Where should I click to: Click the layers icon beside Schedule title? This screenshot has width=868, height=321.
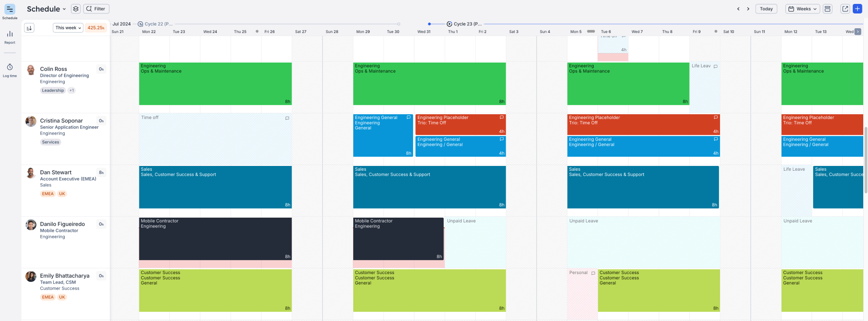click(x=76, y=9)
